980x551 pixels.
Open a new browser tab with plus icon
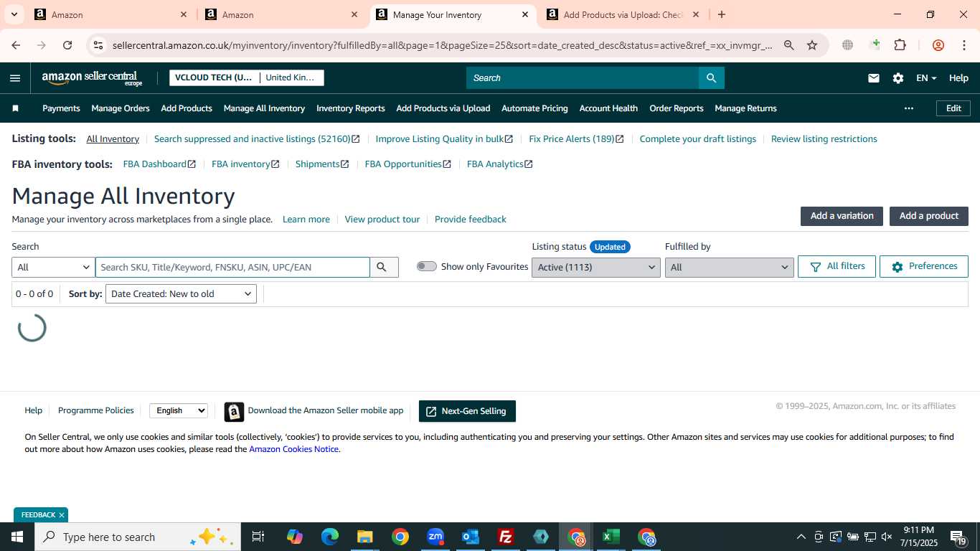(722, 14)
